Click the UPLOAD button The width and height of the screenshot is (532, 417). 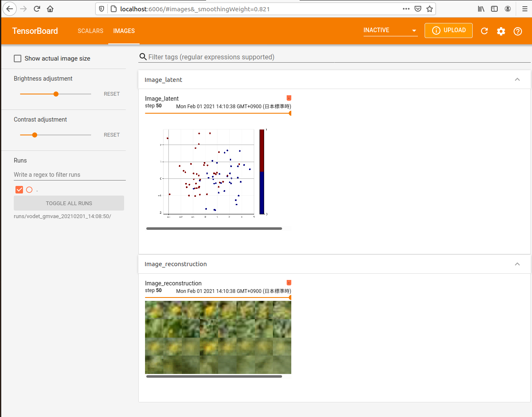click(x=448, y=30)
